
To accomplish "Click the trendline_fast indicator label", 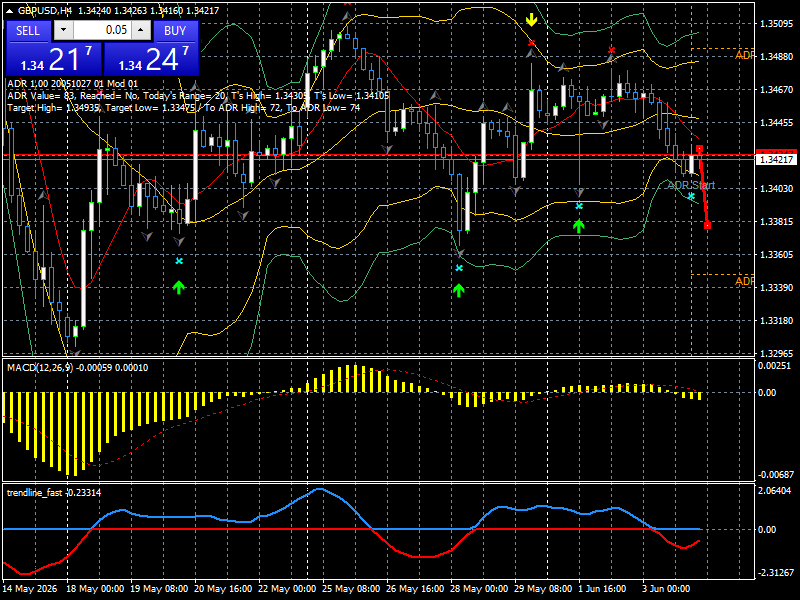I will (54, 492).
